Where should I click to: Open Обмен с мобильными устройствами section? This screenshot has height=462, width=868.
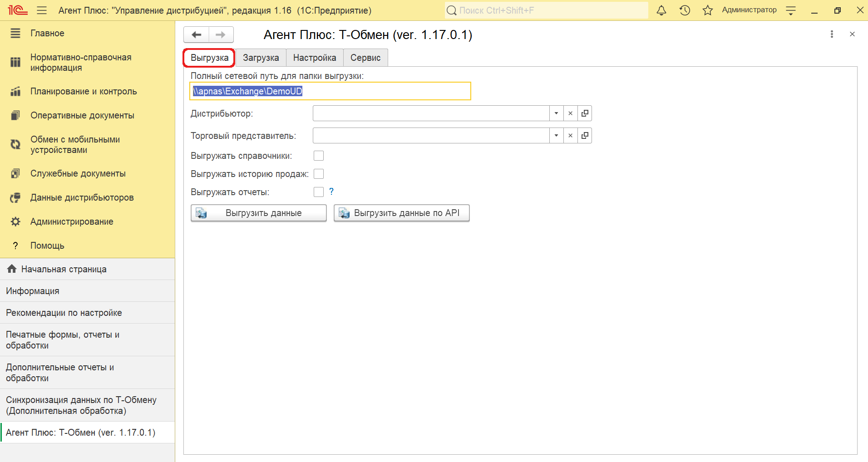point(87,144)
